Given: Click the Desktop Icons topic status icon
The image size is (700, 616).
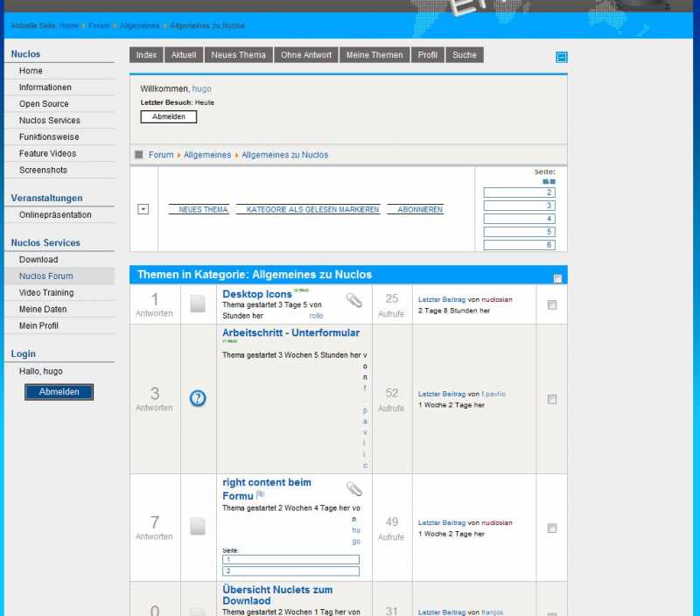Looking at the screenshot, I should pyautogui.click(x=198, y=304).
